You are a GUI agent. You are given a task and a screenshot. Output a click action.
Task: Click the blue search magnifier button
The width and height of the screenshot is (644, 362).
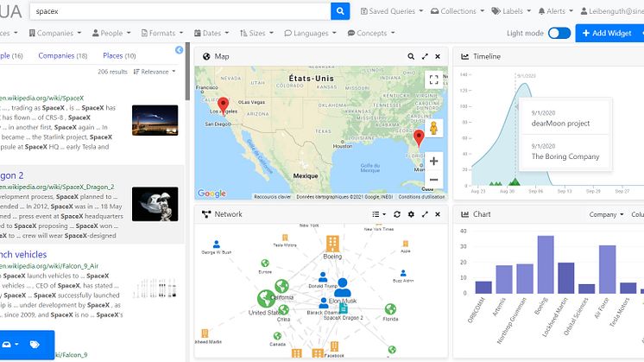[341, 11]
